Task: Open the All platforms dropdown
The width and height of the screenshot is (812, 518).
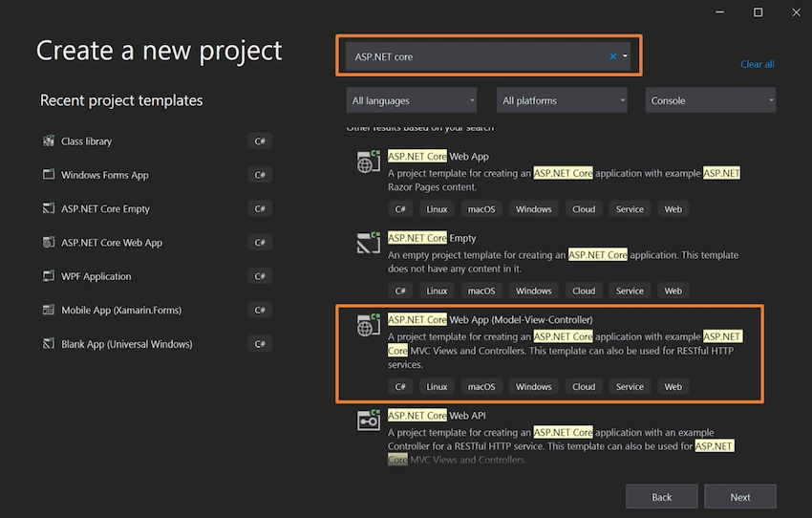Action: [x=562, y=100]
